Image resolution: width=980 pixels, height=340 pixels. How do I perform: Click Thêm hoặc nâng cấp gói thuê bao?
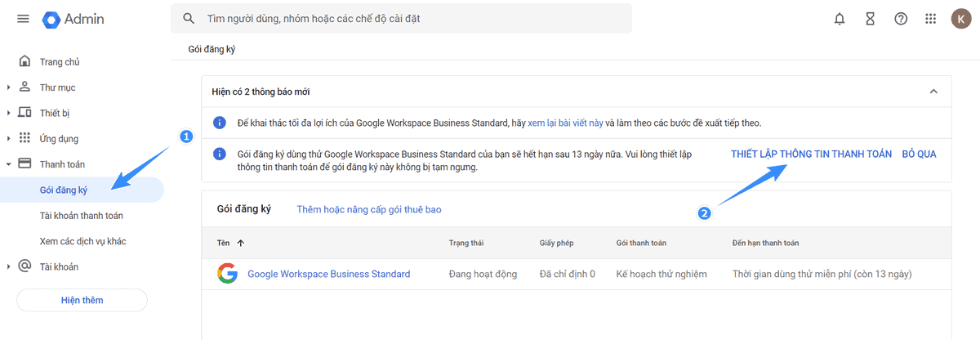[x=369, y=210]
